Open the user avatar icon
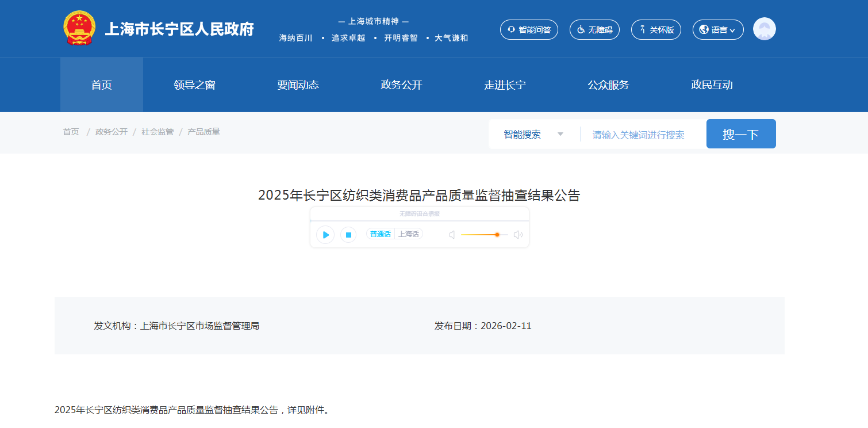This screenshot has width=868, height=428. (x=765, y=29)
